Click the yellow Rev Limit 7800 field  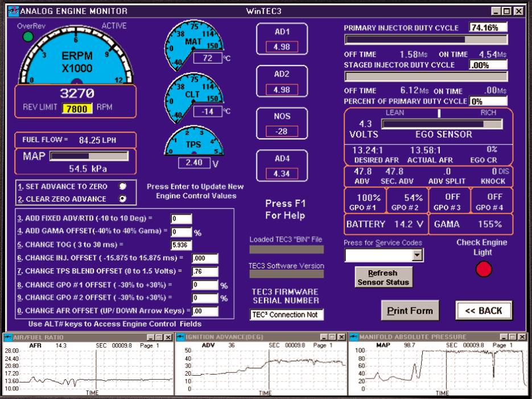tap(77, 109)
